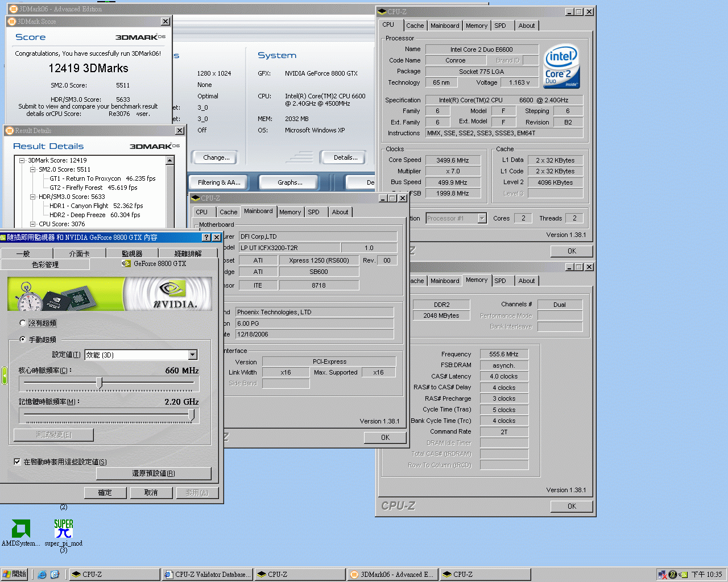
Task: Open About tab in CPU-Z memory window
Action: click(x=526, y=281)
